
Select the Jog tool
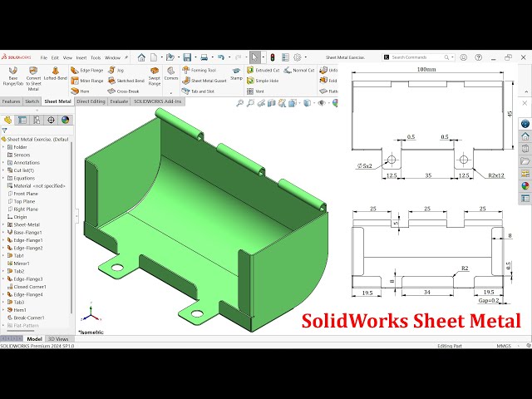(116, 70)
